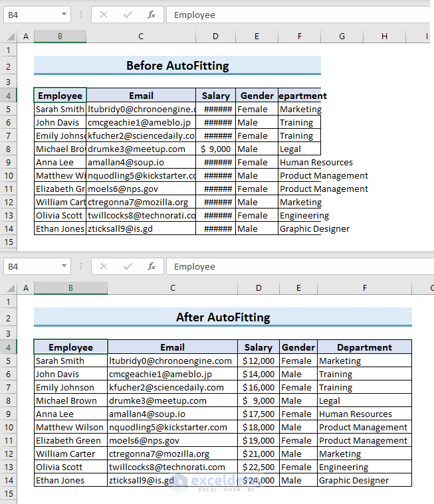Viewport: 434px width, 504px height.
Task: Click the Cancel X icon in Before AutoFitting formula bar
Action: (x=104, y=15)
